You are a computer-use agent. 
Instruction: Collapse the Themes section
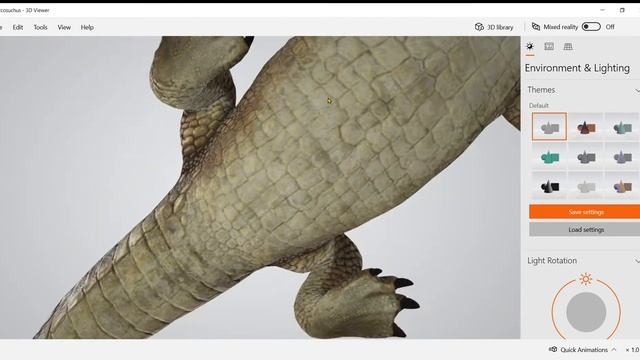(x=637, y=90)
